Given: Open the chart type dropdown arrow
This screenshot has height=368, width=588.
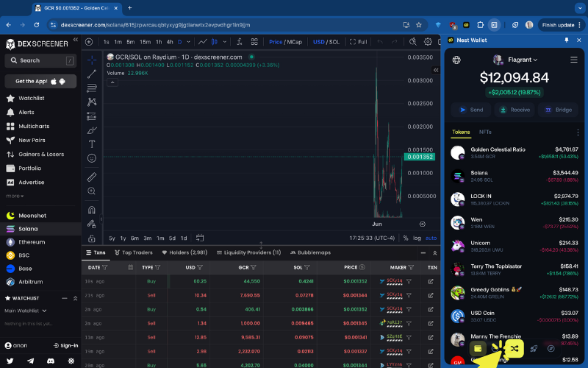Looking at the screenshot, I should point(225,42).
